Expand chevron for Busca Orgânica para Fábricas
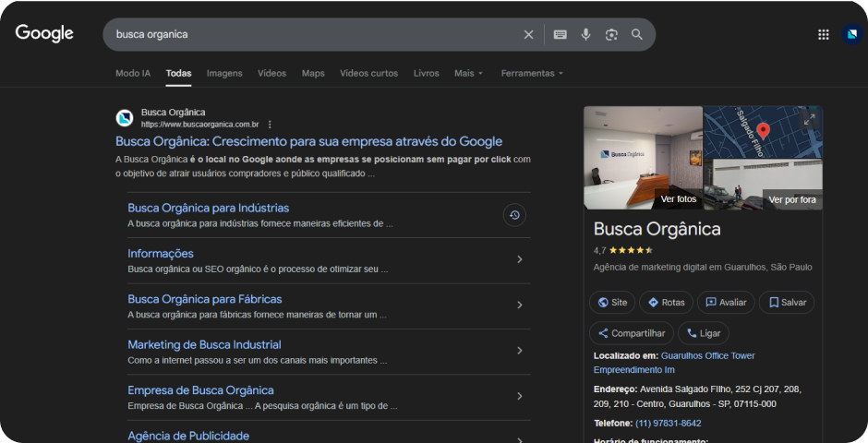This screenshot has width=868, height=443. (519, 305)
